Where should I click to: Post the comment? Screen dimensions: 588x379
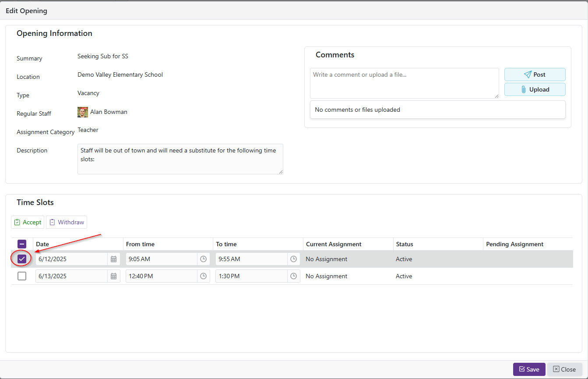coord(535,74)
